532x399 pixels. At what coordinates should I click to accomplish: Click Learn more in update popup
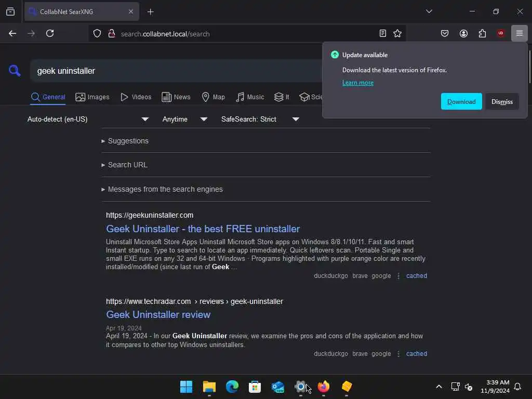357,83
